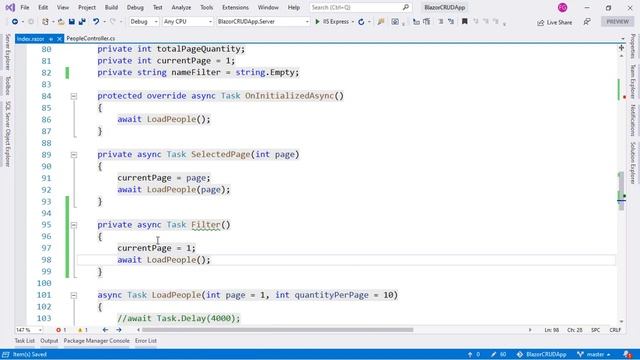Switch to the PeopleController.cs tab

point(91,39)
